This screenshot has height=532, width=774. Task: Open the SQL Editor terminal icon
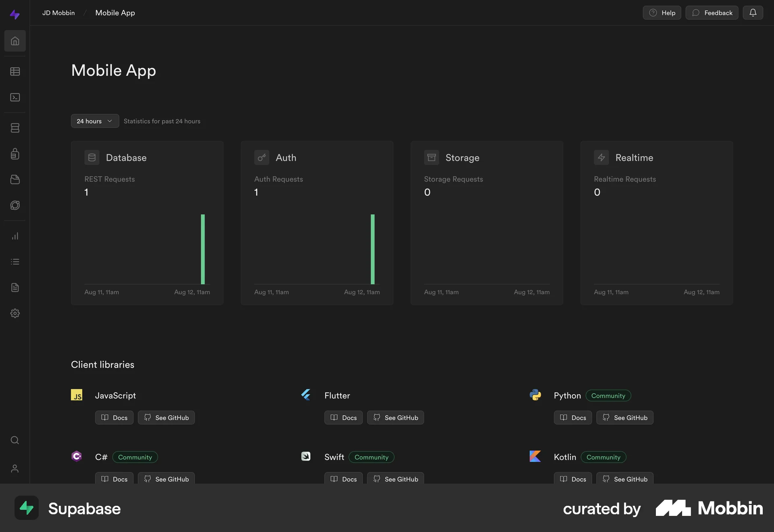click(x=15, y=97)
